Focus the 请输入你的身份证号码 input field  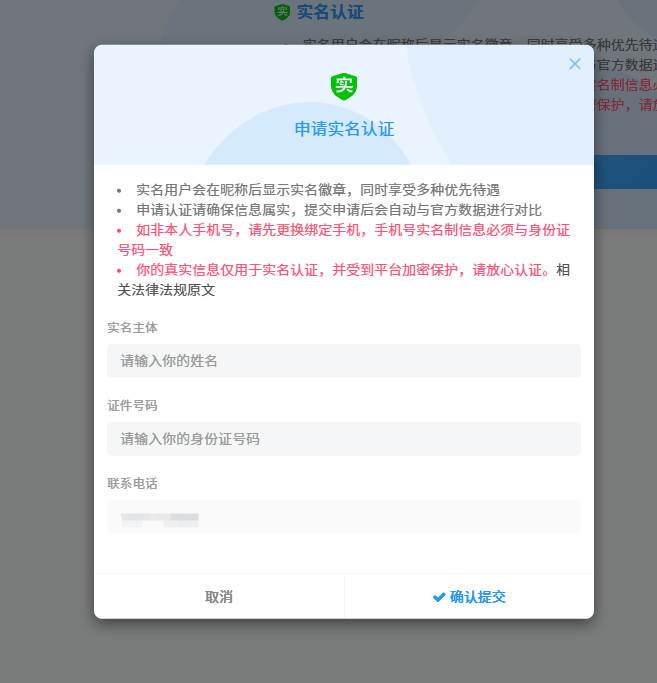coord(343,439)
